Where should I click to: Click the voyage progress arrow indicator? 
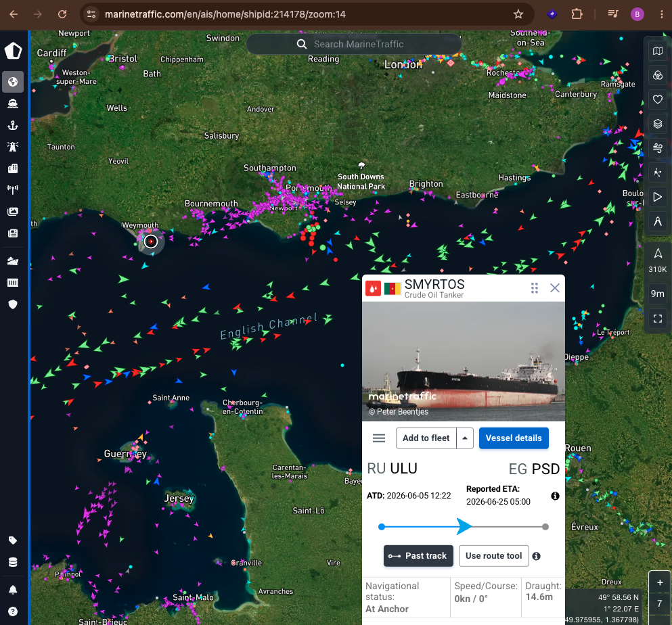(x=464, y=526)
